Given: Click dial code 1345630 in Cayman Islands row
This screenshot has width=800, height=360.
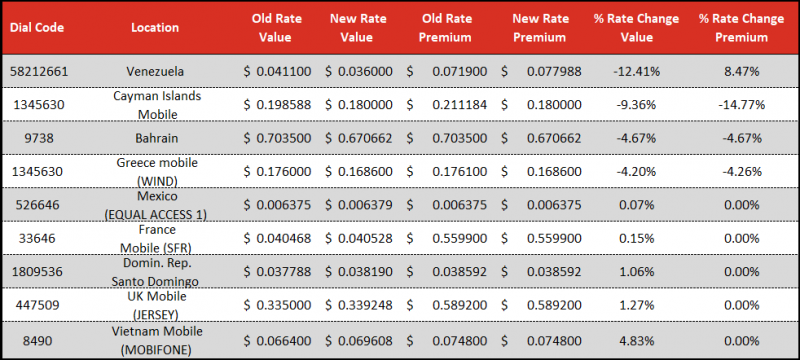Looking at the screenshot, I should [x=39, y=105].
